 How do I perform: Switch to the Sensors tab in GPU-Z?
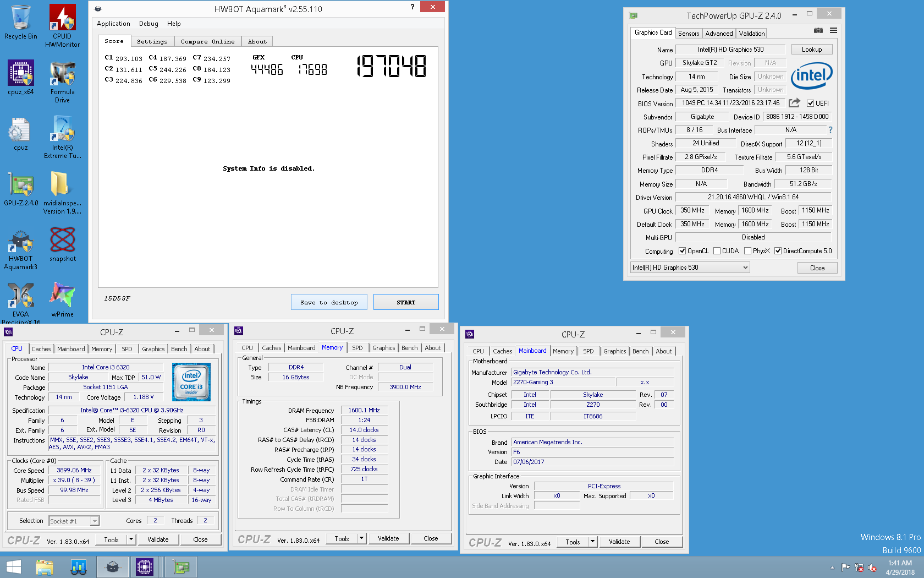click(689, 34)
